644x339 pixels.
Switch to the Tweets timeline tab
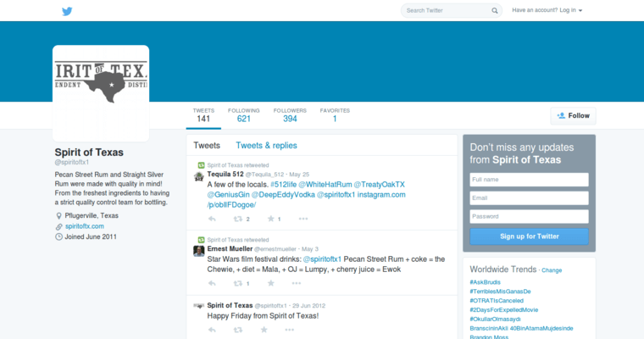(x=207, y=146)
